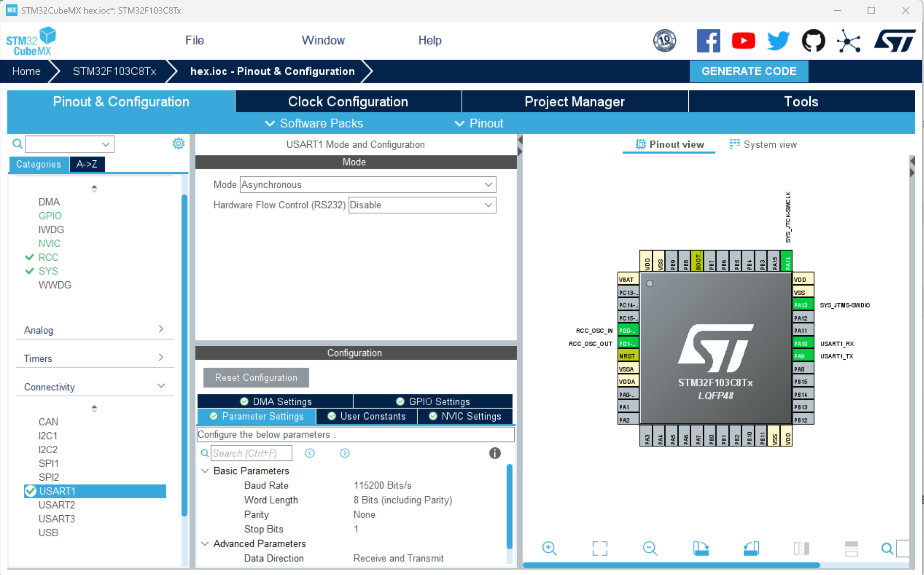Type in the parameter search field
This screenshot has width=924, height=575.
click(250, 453)
